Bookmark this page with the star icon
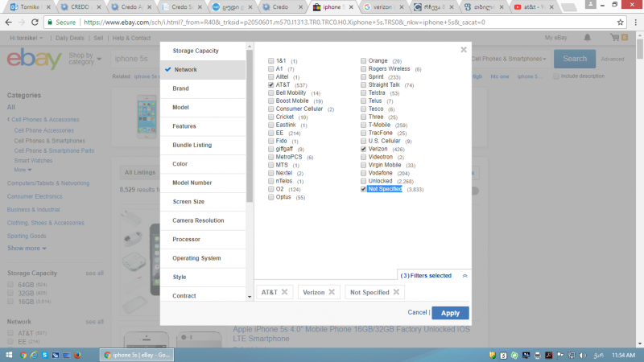This screenshot has height=362, width=644. pos(618,23)
